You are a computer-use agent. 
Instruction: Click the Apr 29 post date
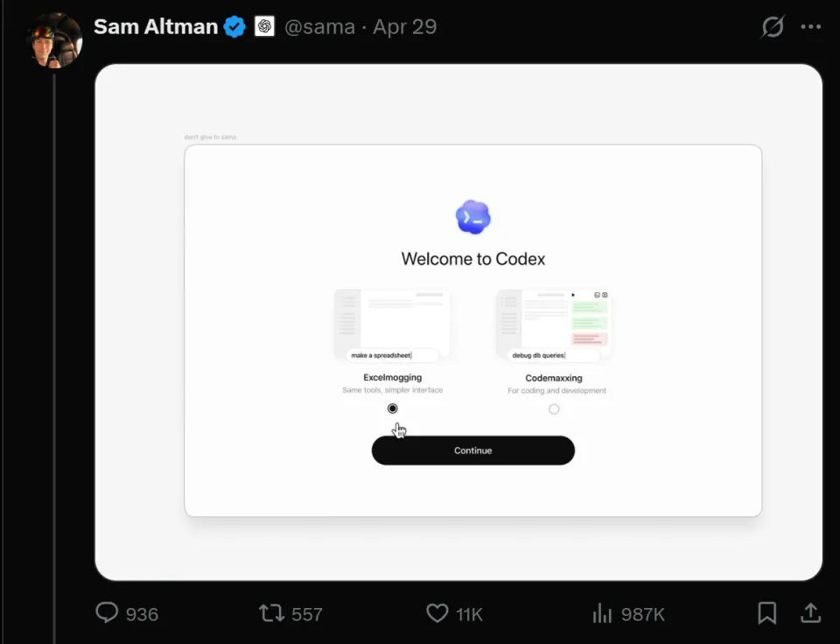point(405,27)
